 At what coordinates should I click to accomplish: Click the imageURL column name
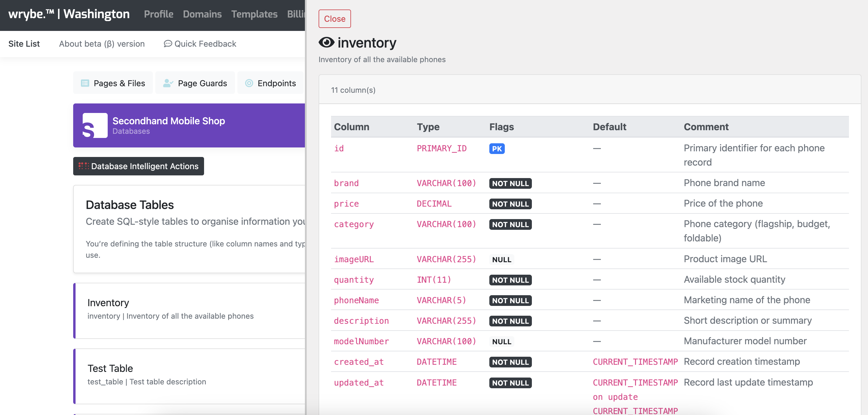353,259
